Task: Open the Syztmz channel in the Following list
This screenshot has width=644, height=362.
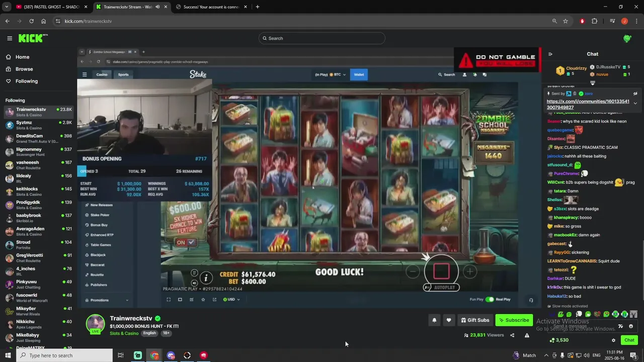Action: tap(39, 126)
